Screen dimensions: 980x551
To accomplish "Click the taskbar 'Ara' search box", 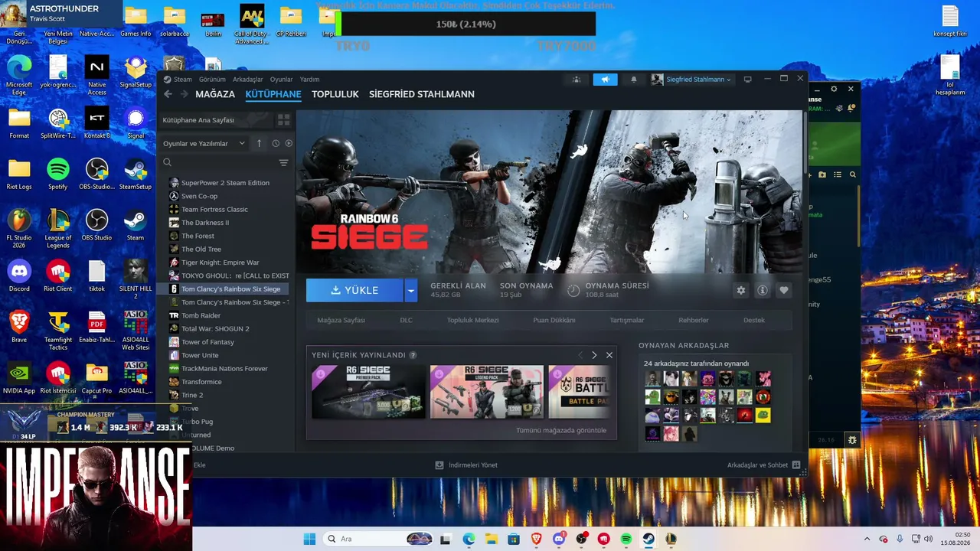I will click(378, 539).
